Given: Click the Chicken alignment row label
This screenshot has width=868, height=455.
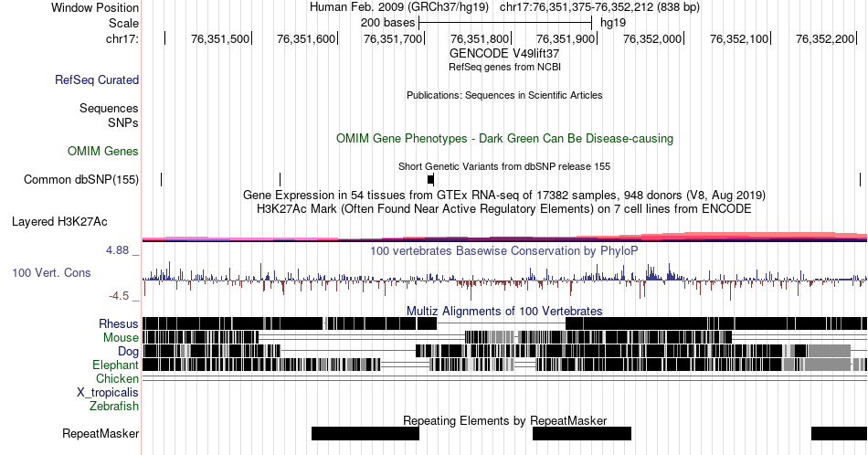Looking at the screenshot, I should click(x=117, y=378).
